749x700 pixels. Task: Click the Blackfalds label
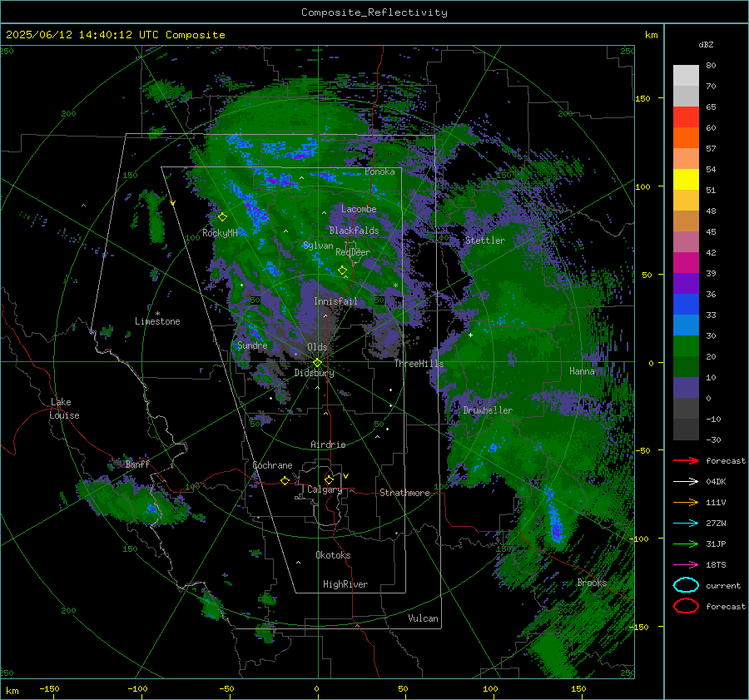click(354, 231)
